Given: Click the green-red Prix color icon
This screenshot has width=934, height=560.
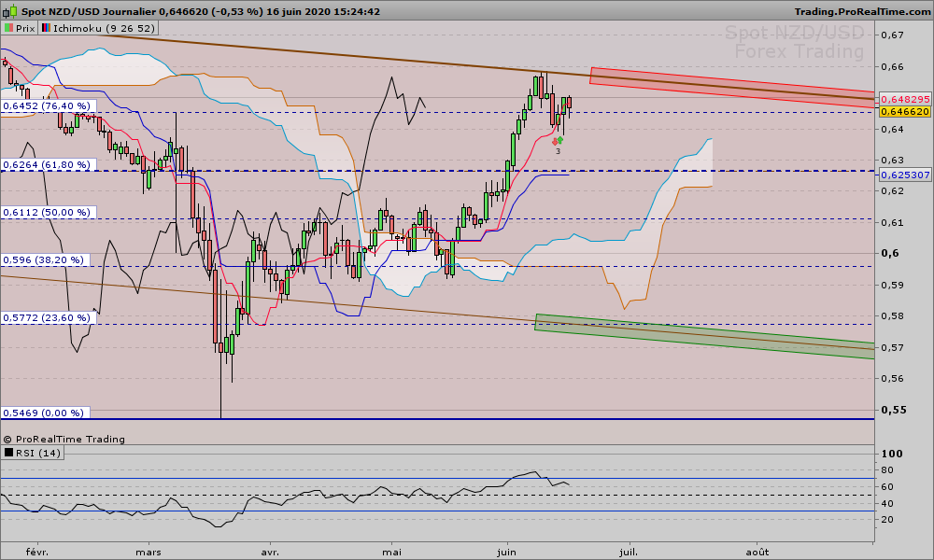Looking at the screenshot, I should pos(7,29).
